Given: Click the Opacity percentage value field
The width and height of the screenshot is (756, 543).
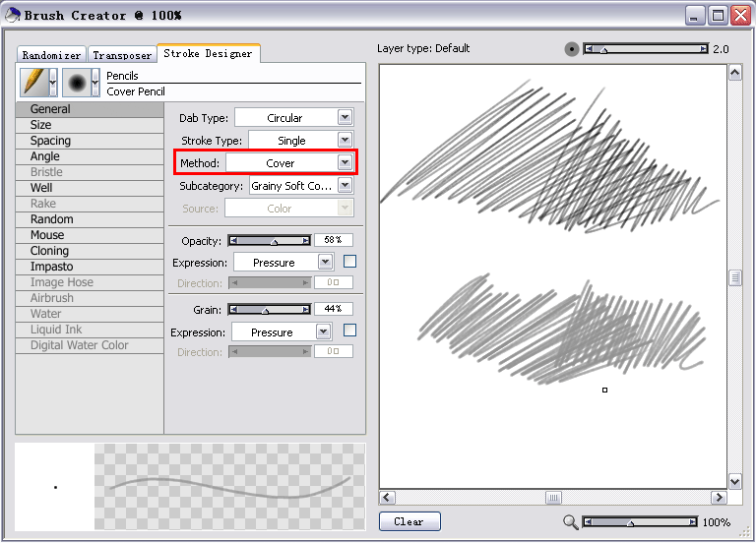Looking at the screenshot, I should [x=333, y=240].
